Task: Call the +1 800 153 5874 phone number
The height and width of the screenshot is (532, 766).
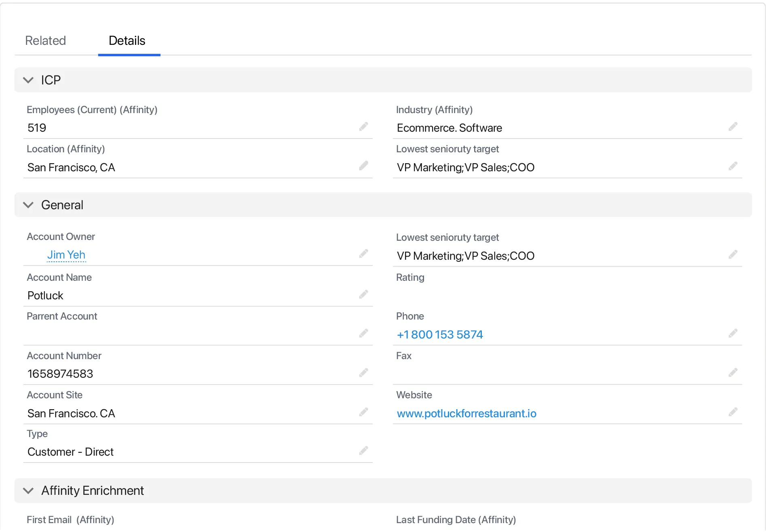Action: [440, 334]
